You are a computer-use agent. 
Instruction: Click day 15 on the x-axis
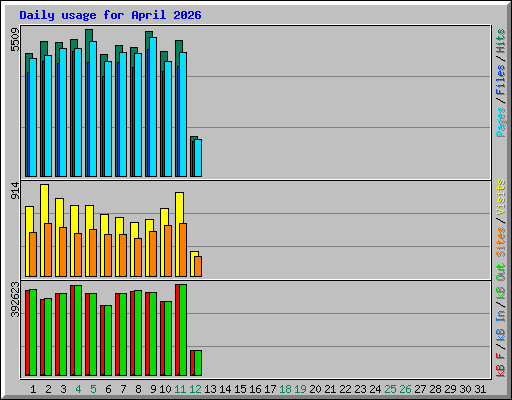click(x=240, y=389)
